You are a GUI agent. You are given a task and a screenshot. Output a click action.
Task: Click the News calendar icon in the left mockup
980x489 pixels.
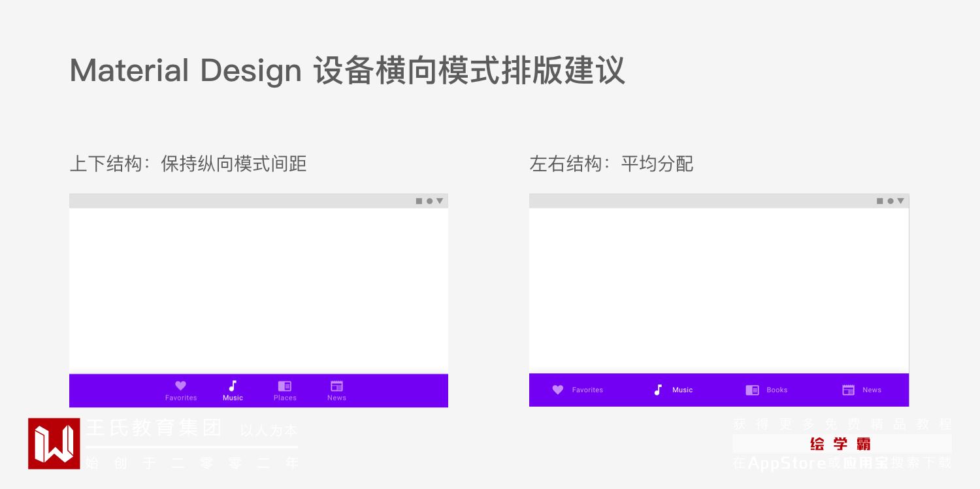point(336,386)
